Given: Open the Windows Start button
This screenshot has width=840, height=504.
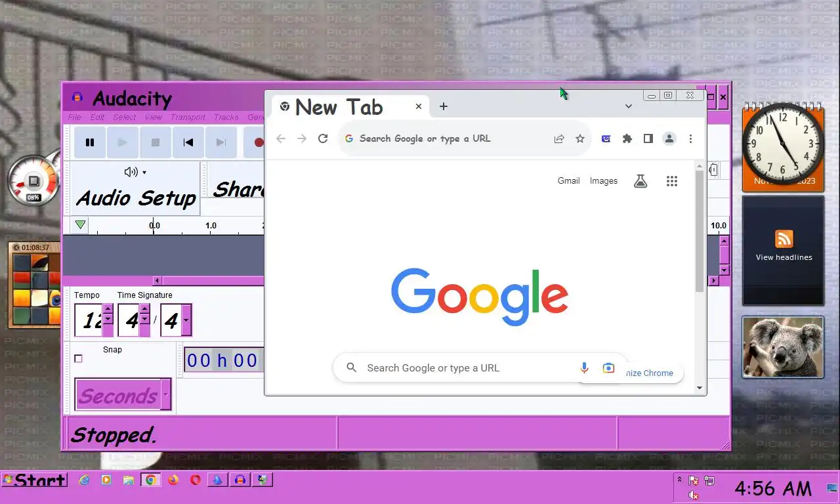Looking at the screenshot, I should tap(34, 480).
